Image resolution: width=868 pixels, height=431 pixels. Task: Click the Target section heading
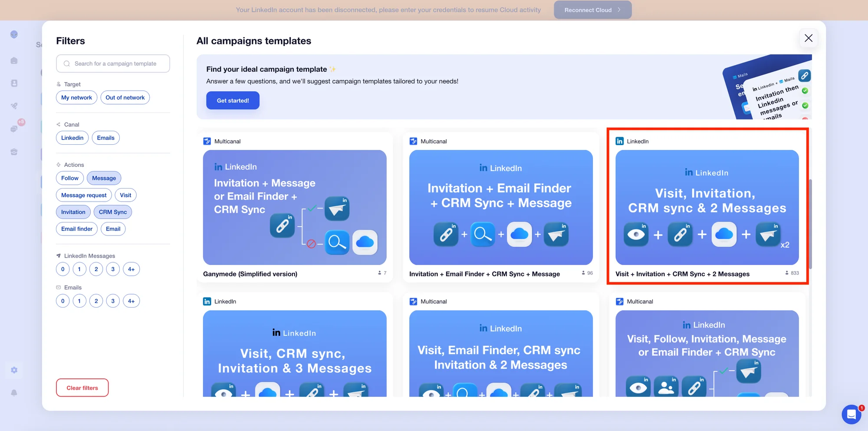[x=72, y=84]
